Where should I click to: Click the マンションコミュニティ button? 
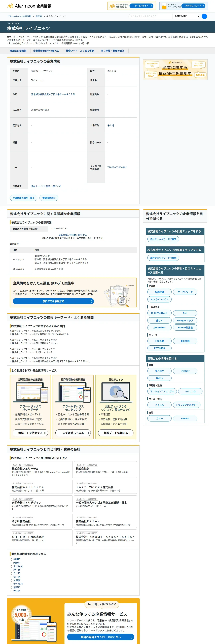162,392
